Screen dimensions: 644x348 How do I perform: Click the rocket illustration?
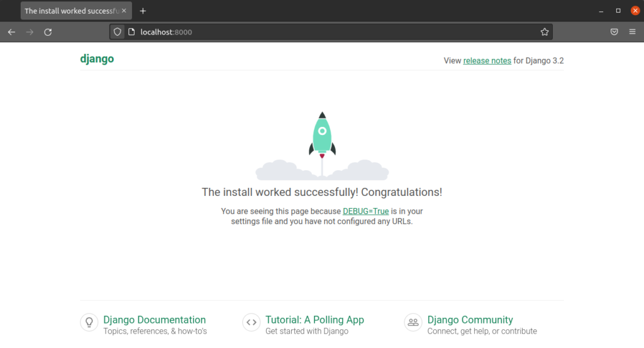[x=322, y=135]
